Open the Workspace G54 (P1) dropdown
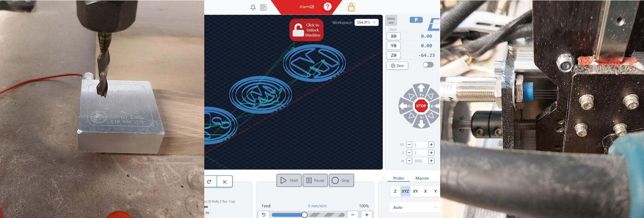The image size is (644, 218). [x=366, y=22]
